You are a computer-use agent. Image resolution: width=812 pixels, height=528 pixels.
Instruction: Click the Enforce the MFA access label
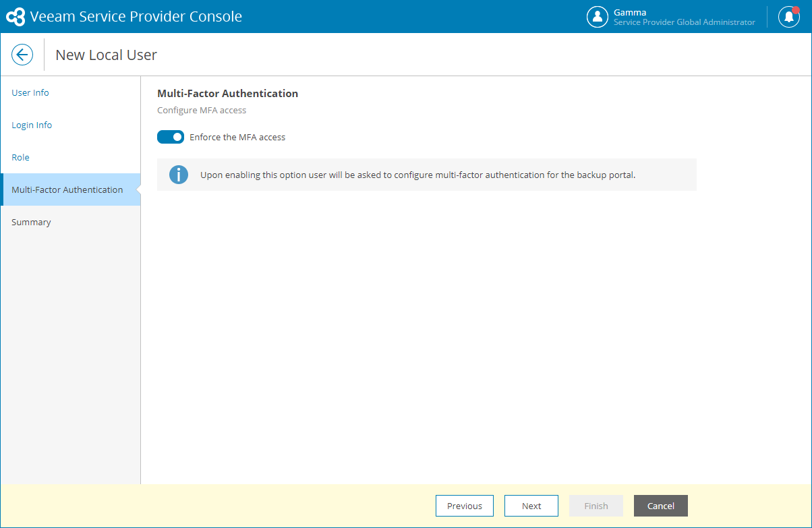(x=237, y=137)
